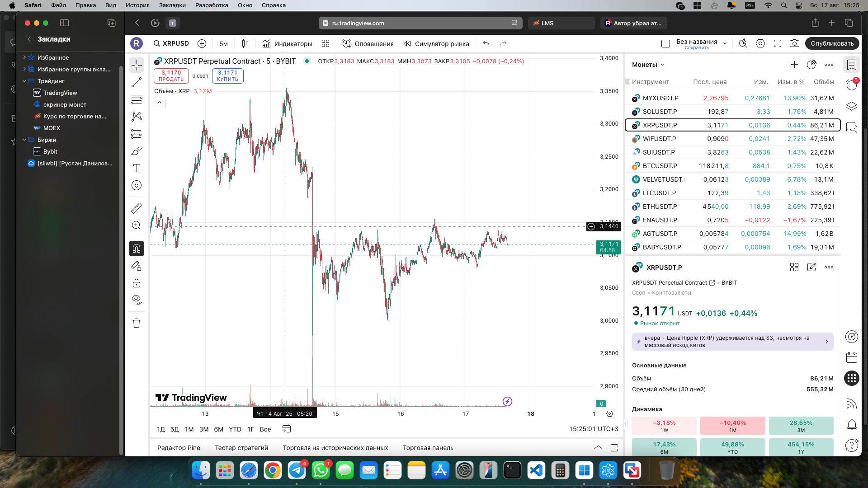Collapse the chart legend chevron under Объём

tap(160, 103)
